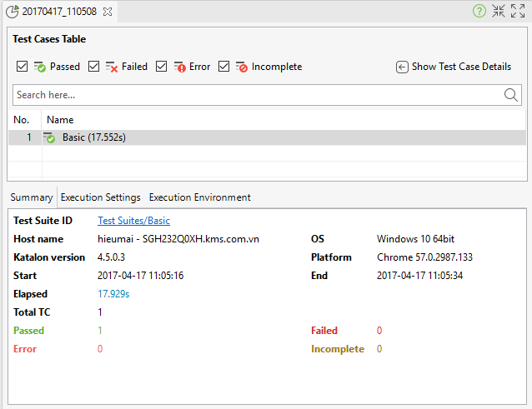The width and height of the screenshot is (532, 409).
Task: Select the Summary tab
Action: pos(32,197)
